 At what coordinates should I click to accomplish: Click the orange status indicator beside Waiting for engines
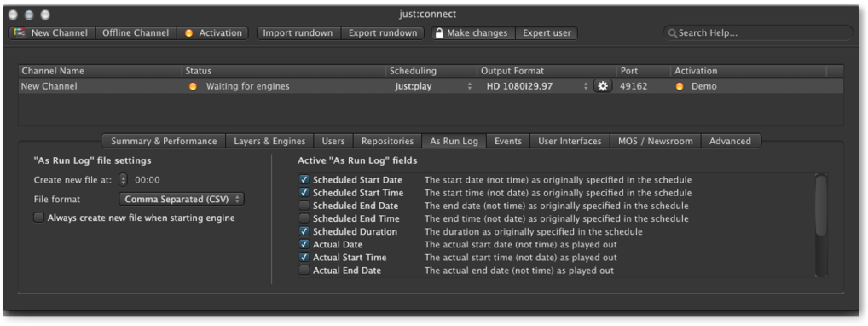[x=193, y=86]
